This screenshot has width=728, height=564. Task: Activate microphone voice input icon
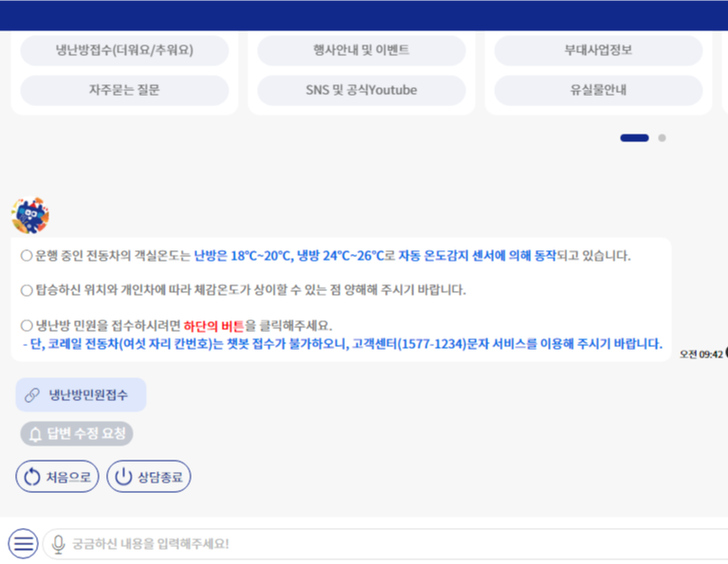[x=59, y=544]
